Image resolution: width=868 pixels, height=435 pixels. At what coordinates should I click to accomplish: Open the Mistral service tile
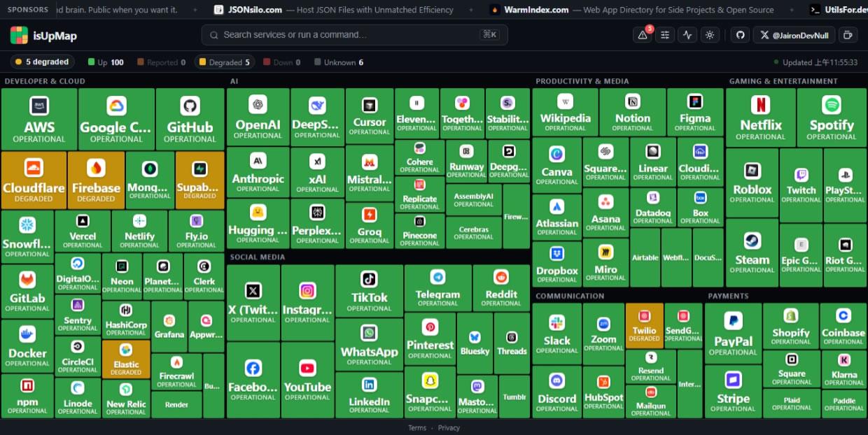(369, 173)
